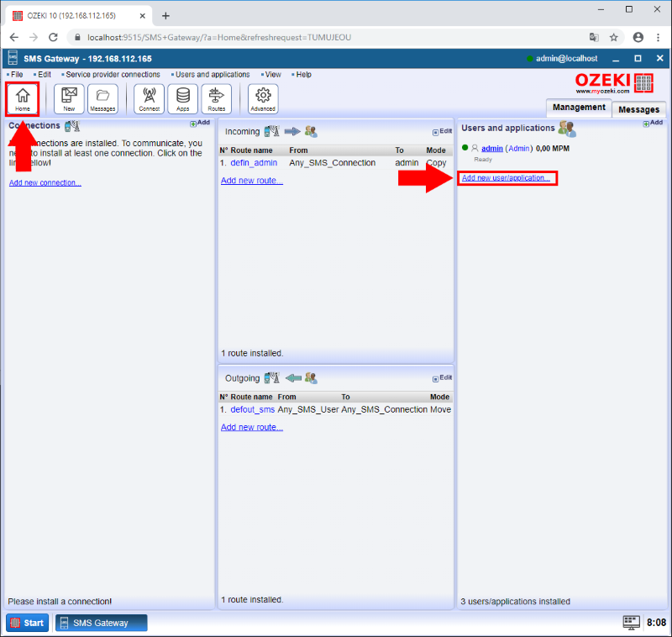Viewport: 672px width, 637px height.
Task: Open the Messages folder toolbar icon
Action: [x=102, y=98]
